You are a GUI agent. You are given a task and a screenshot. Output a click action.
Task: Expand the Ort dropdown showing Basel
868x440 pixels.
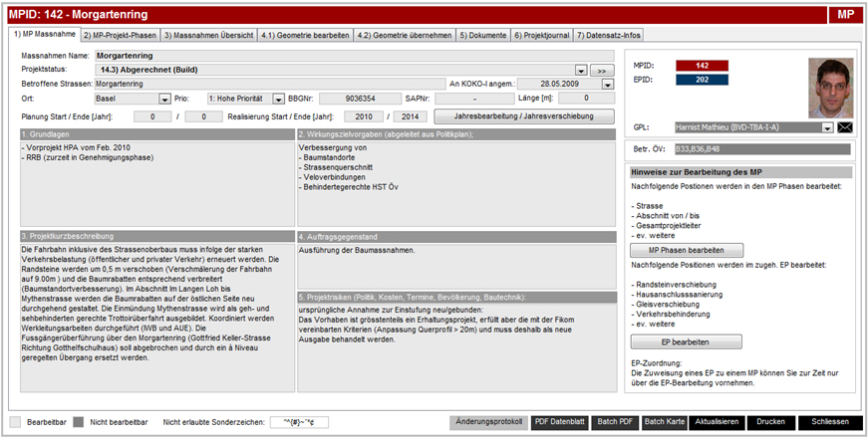click(x=164, y=100)
